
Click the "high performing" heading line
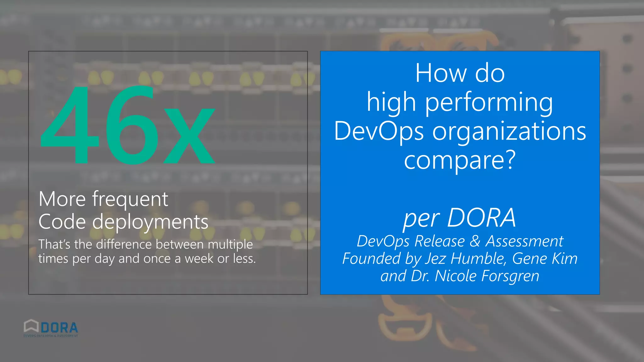(460, 102)
